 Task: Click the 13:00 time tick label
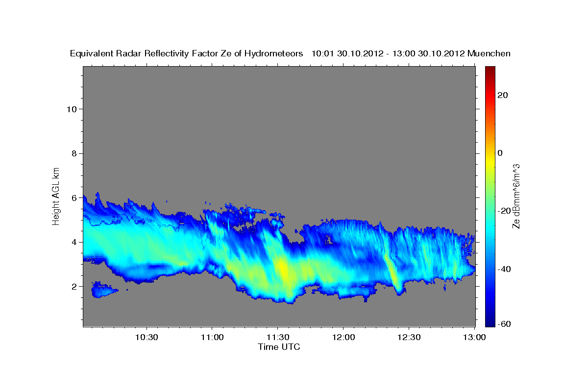pos(474,338)
